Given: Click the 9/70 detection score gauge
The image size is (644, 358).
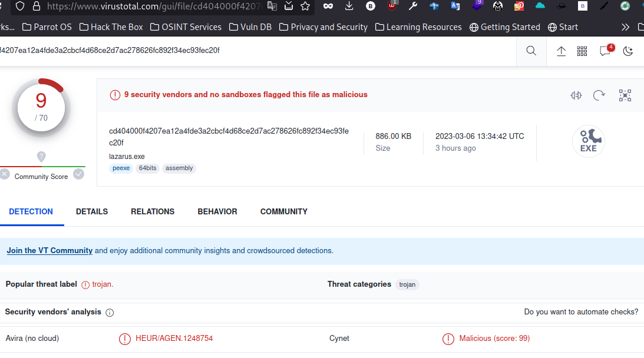Looking at the screenshot, I should tap(41, 108).
